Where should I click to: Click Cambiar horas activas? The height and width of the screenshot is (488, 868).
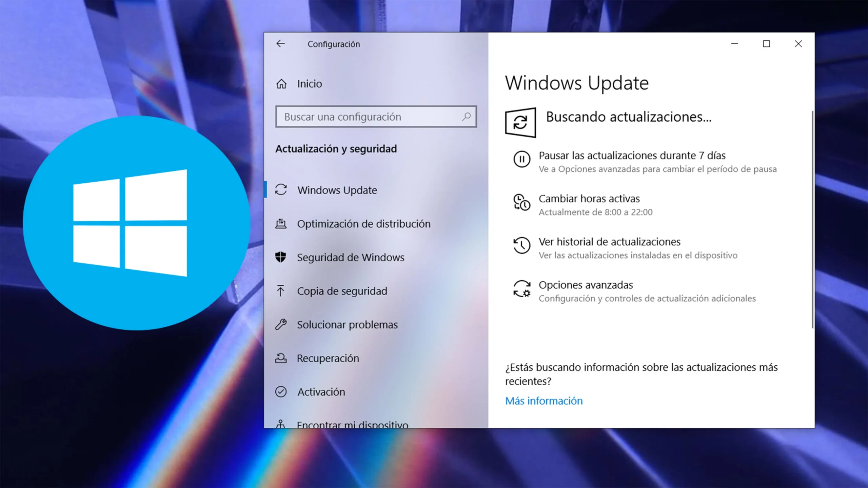[589, 199]
